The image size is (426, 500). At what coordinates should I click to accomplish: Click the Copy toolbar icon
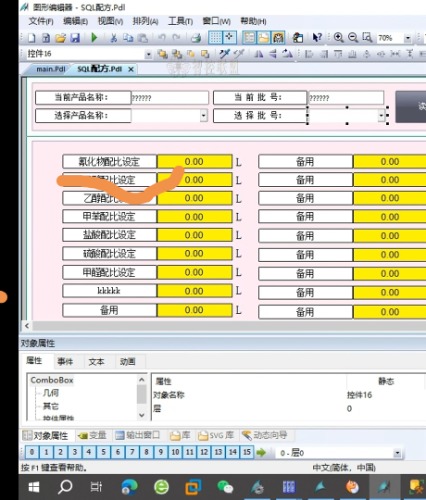point(128,38)
